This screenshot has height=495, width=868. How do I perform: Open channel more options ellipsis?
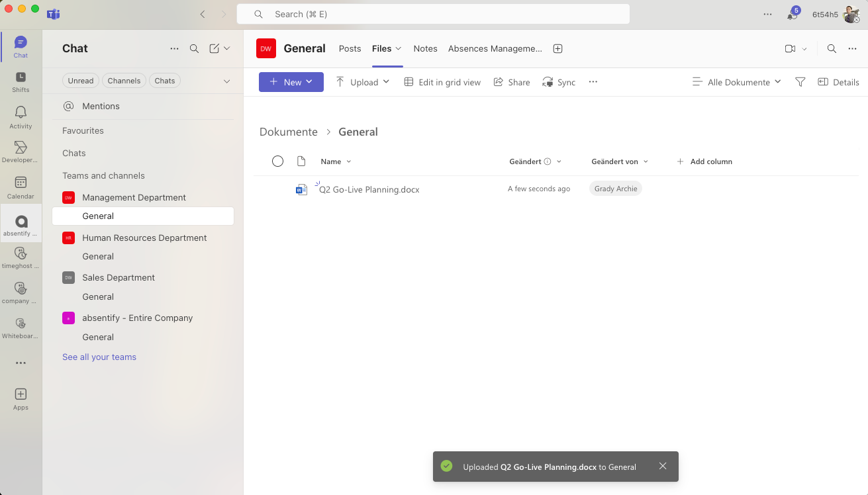click(852, 48)
